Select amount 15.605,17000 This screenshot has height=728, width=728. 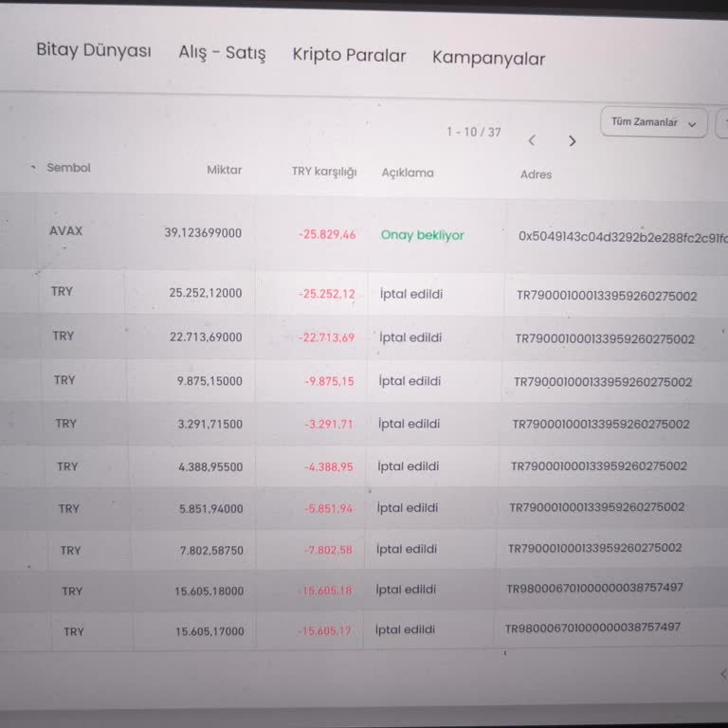(x=209, y=631)
